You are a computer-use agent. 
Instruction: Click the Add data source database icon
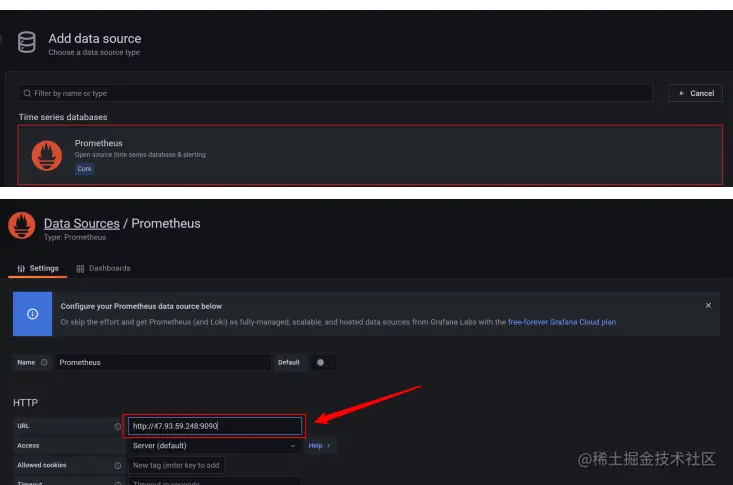tap(27, 42)
